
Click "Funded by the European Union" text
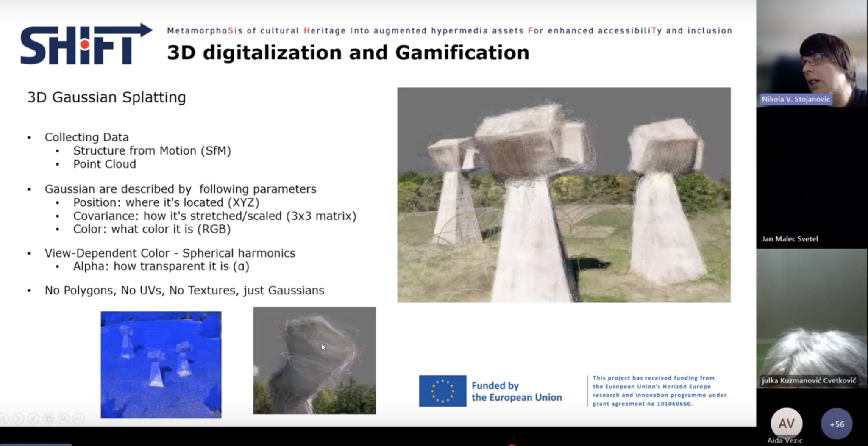(x=517, y=391)
